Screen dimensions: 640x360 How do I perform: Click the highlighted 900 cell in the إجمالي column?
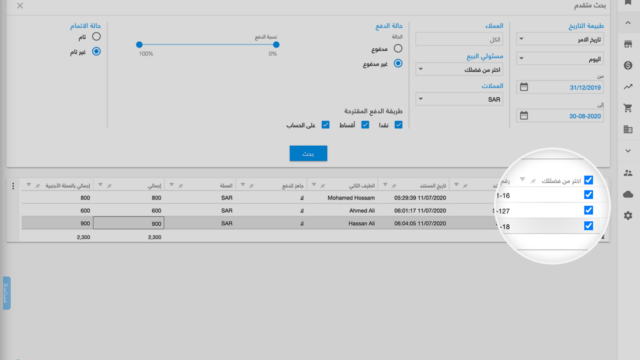pyautogui.click(x=129, y=223)
